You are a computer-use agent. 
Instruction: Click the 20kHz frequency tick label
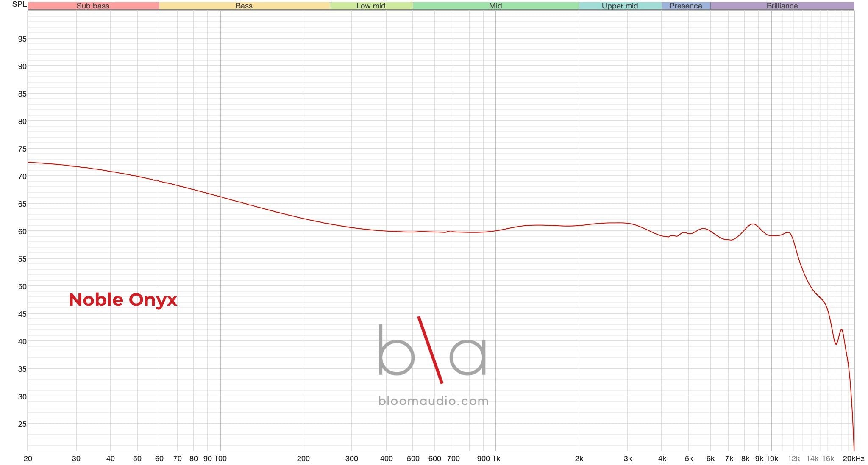tap(853, 459)
